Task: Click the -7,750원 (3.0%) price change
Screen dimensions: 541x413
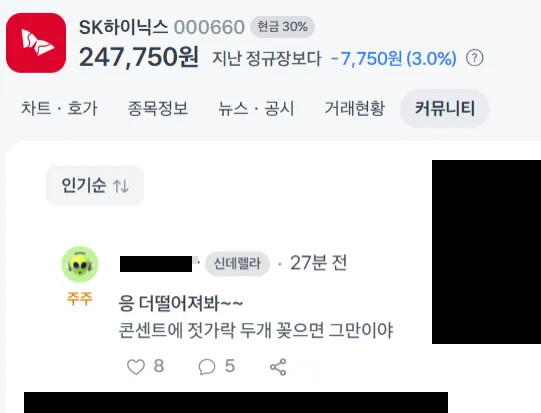Action: (394, 58)
